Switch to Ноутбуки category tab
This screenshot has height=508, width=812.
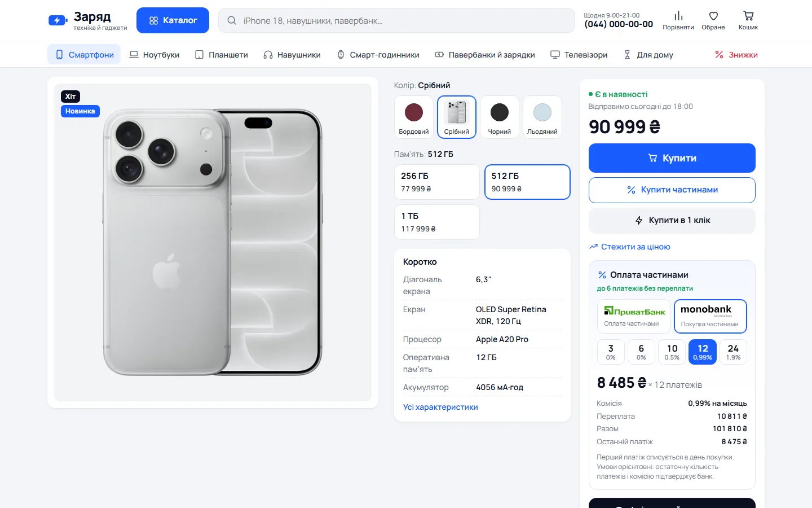coord(155,55)
